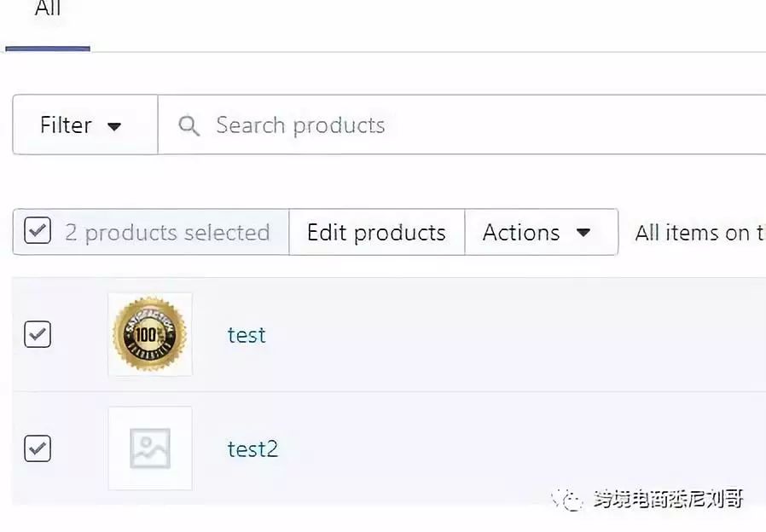This screenshot has width=766, height=532.
Task: Click the gold satisfaction badge thumbnail
Action: 149,334
